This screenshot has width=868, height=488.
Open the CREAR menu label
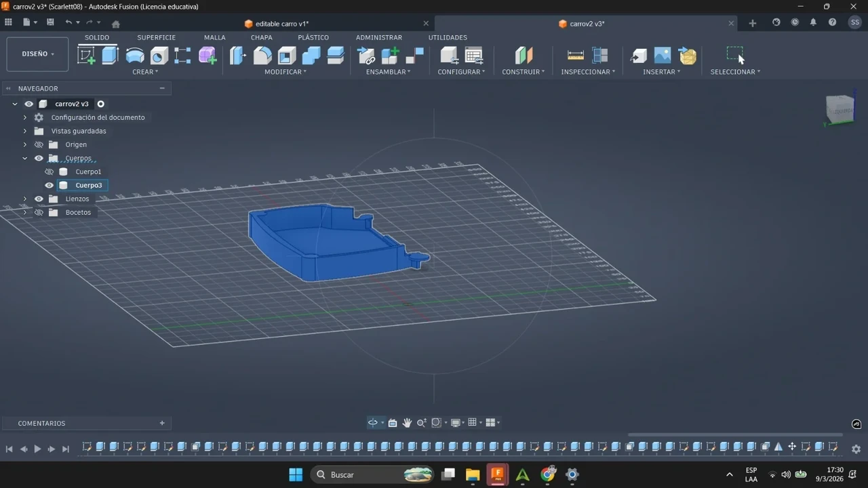coord(145,72)
